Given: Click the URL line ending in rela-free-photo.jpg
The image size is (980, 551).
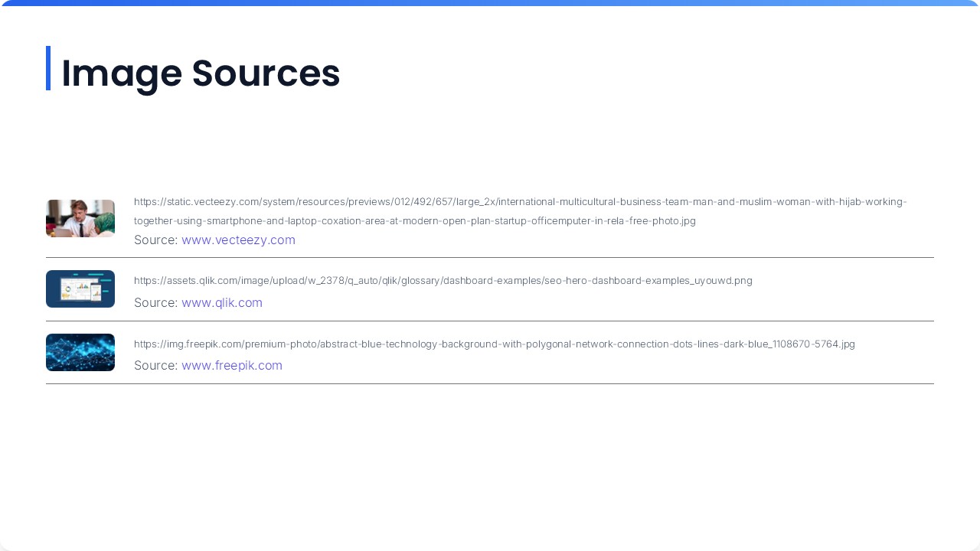Looking at the screenshot, I should [x=414, y=220].
